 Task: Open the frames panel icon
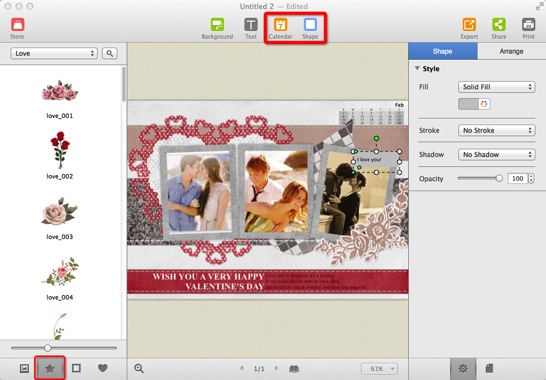click(76, 368)
